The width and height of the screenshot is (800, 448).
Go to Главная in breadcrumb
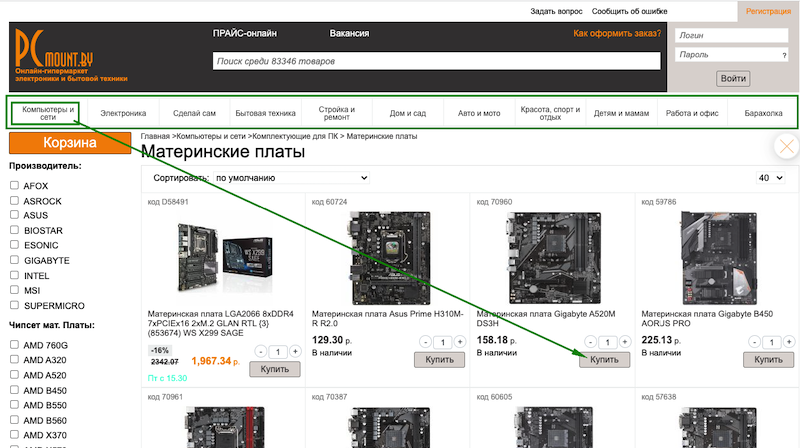[155, 136]
